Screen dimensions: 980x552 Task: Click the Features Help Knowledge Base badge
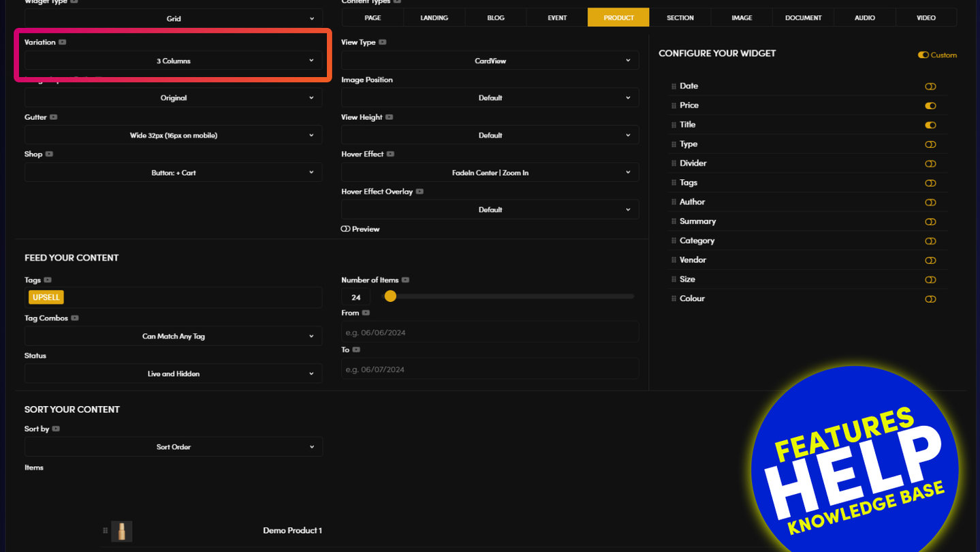click(855, 470)
